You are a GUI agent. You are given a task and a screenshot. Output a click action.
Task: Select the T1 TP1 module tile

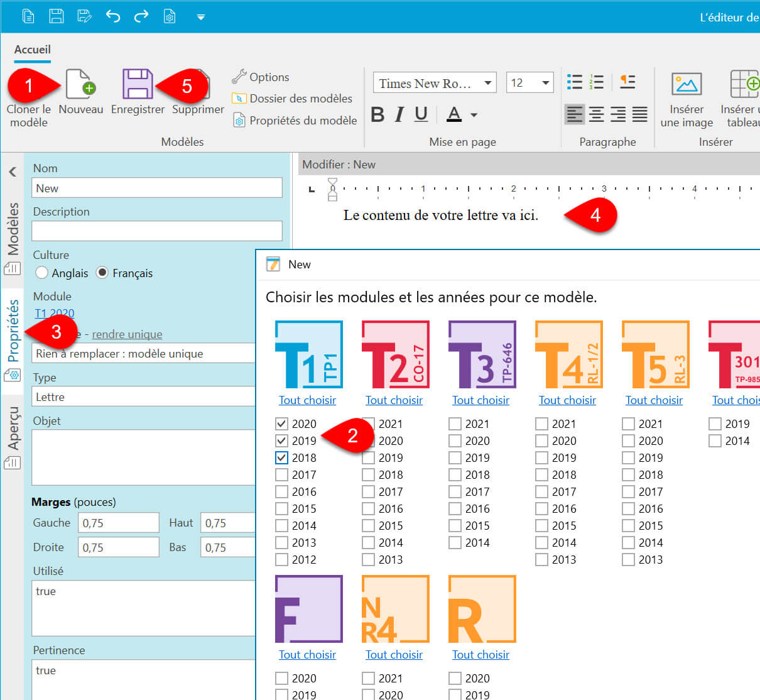[x=308, y=354]
